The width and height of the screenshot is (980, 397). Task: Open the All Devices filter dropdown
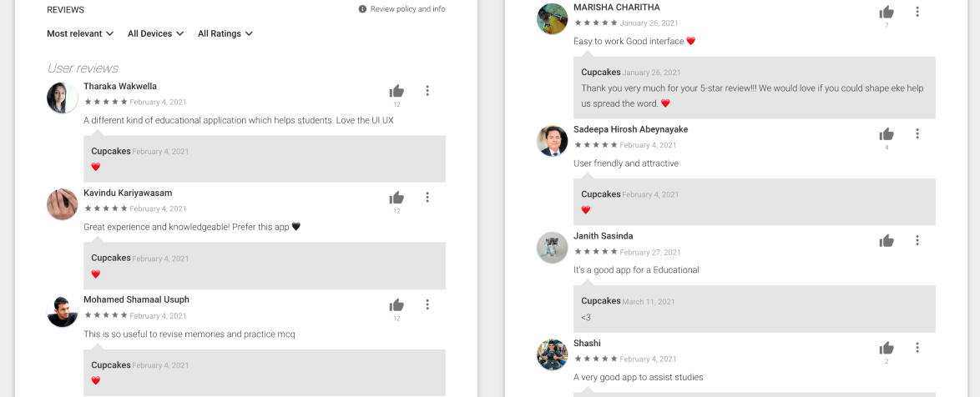pos(155,33)
